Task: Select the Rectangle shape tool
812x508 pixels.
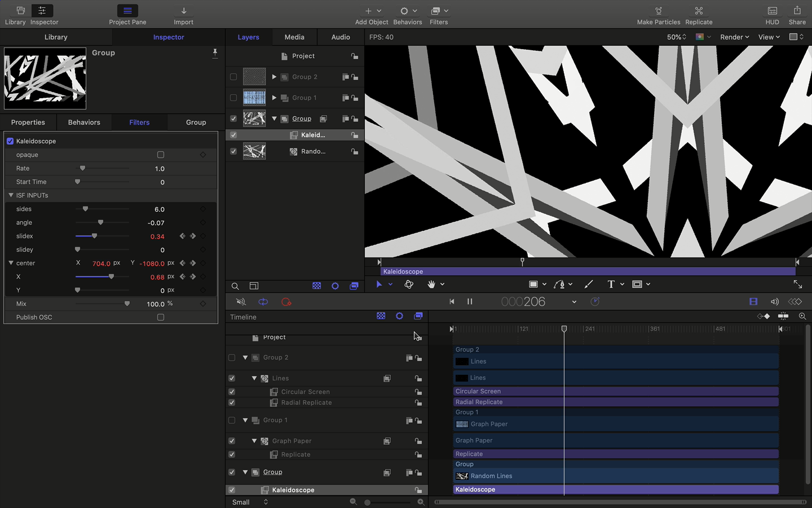Action: click(x=532, y=284)
